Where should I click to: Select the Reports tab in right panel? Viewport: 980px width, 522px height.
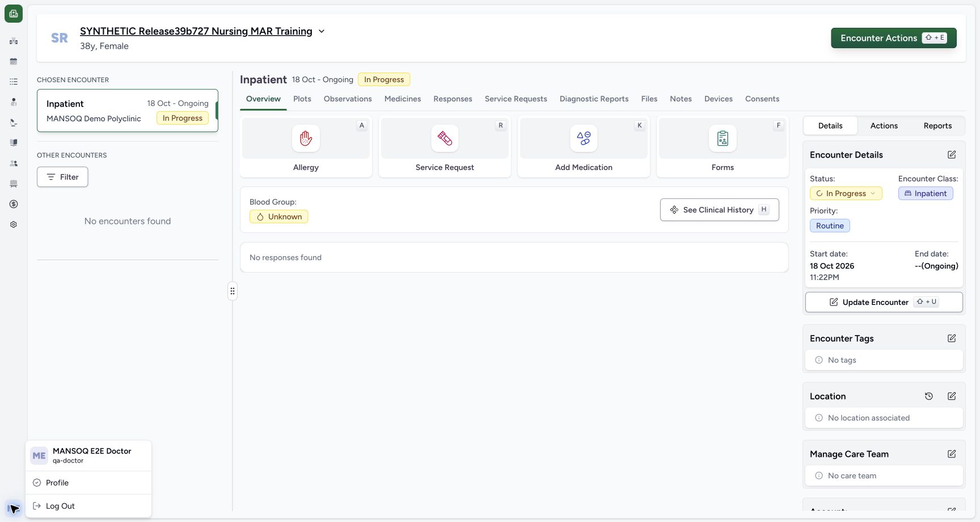937,126
